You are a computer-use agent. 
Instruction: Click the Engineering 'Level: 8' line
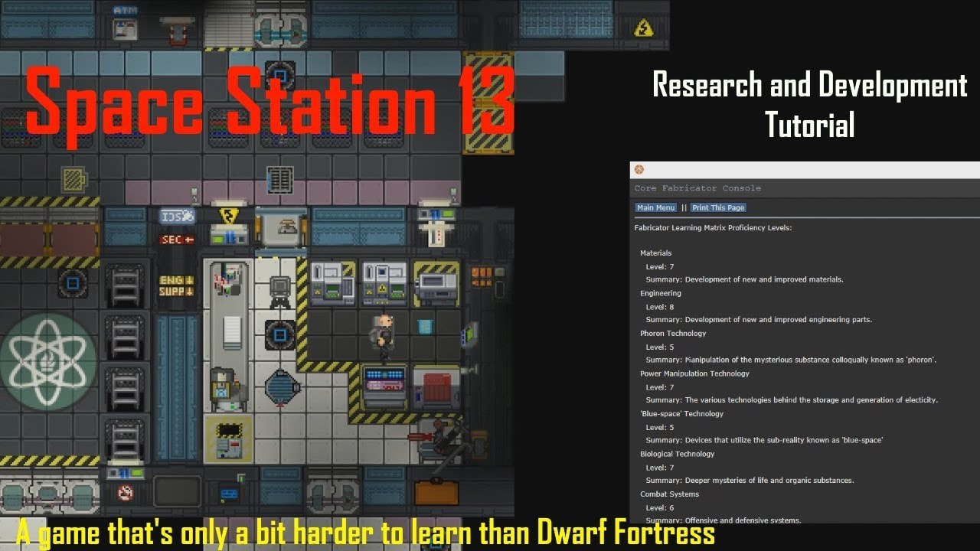pyautogui.click(x=660, y=307)
